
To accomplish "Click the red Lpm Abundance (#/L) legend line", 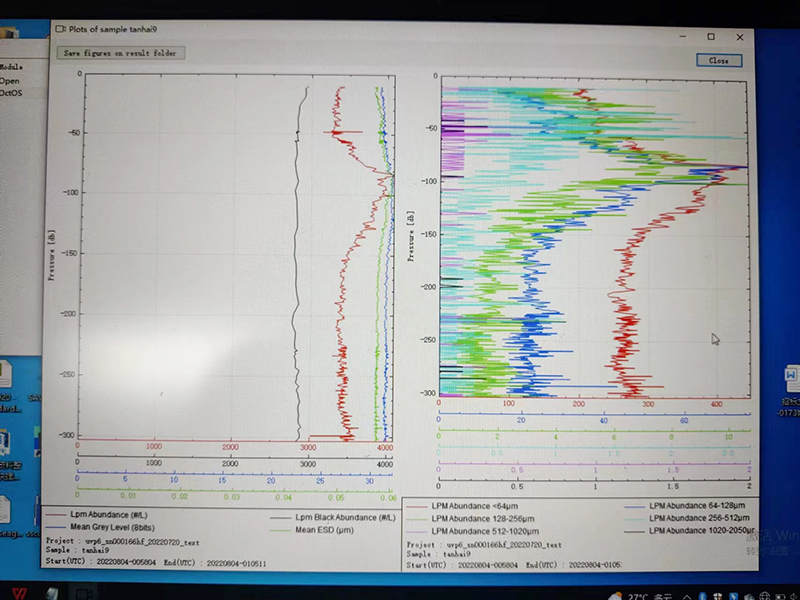I will pos(56,515).
